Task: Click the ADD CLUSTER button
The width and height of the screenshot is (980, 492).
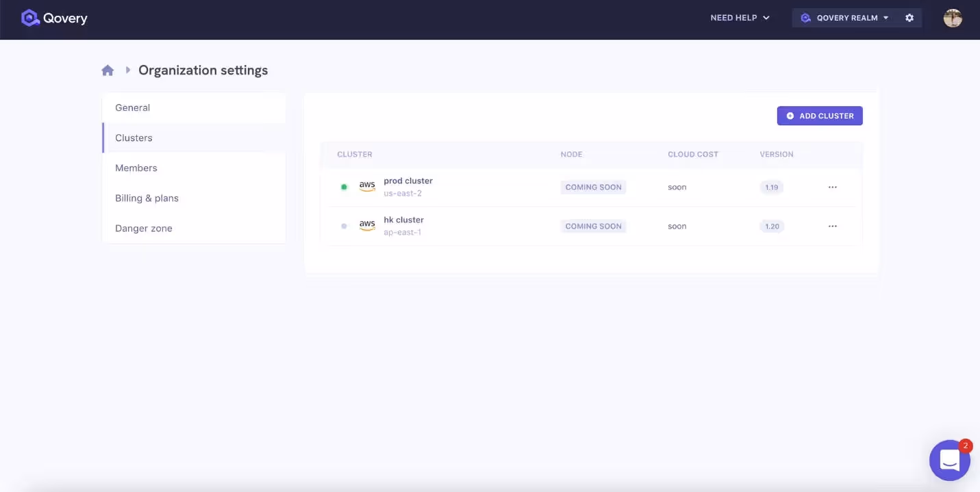Action: [x=820, y=115]
